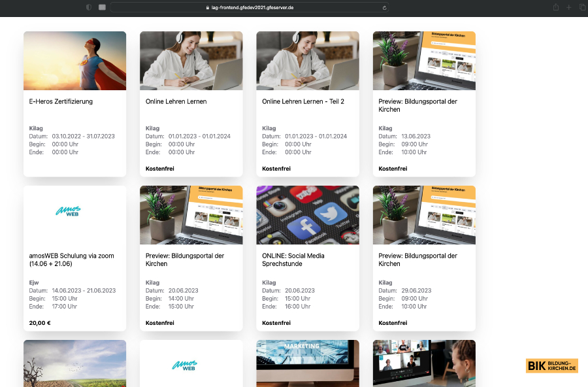Select the amosWEB Schulung via zoom title
The height and width of the screenshot is (387, 588).
[72, 260]
